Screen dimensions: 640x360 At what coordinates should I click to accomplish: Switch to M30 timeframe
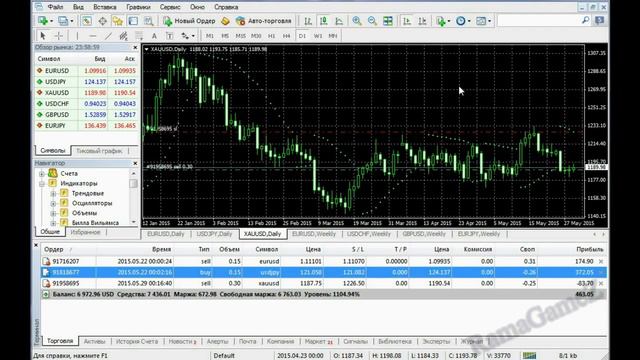click(x=256, y=36)
